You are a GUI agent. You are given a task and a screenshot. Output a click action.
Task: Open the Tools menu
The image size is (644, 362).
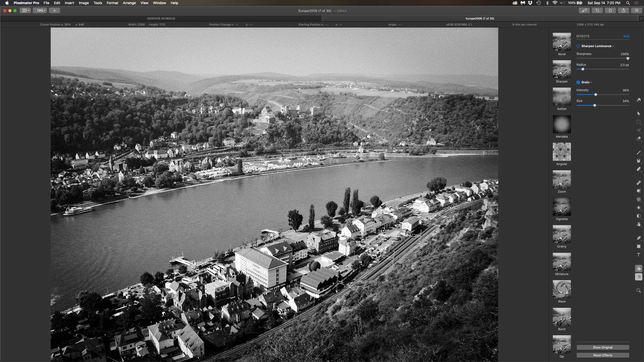tap(98, 3)
